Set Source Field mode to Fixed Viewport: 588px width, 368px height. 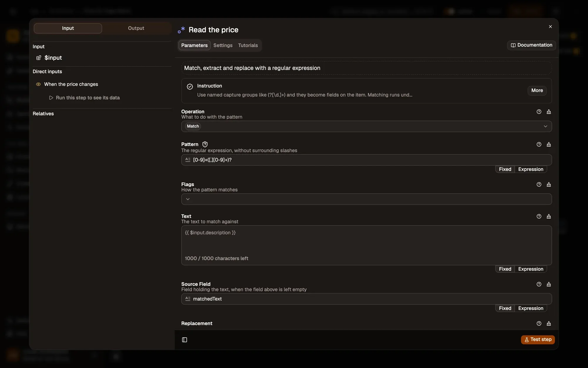505,308
